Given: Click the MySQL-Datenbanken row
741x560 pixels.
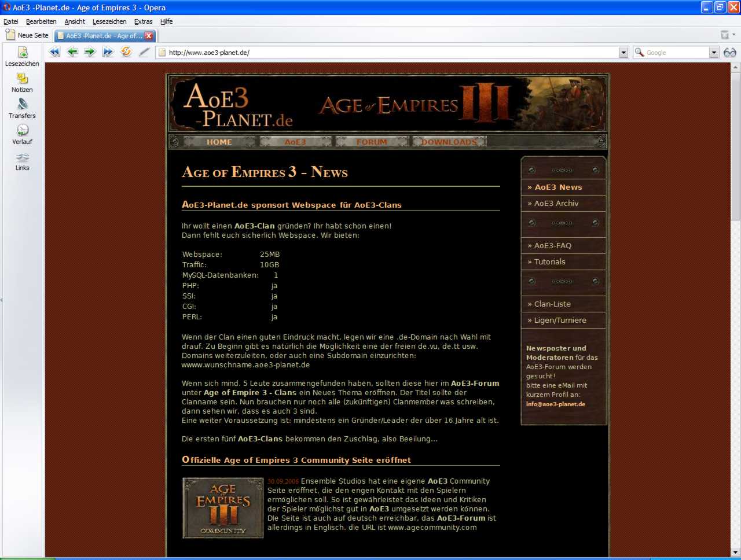Looking at the screenshot, I should (231, 275).
